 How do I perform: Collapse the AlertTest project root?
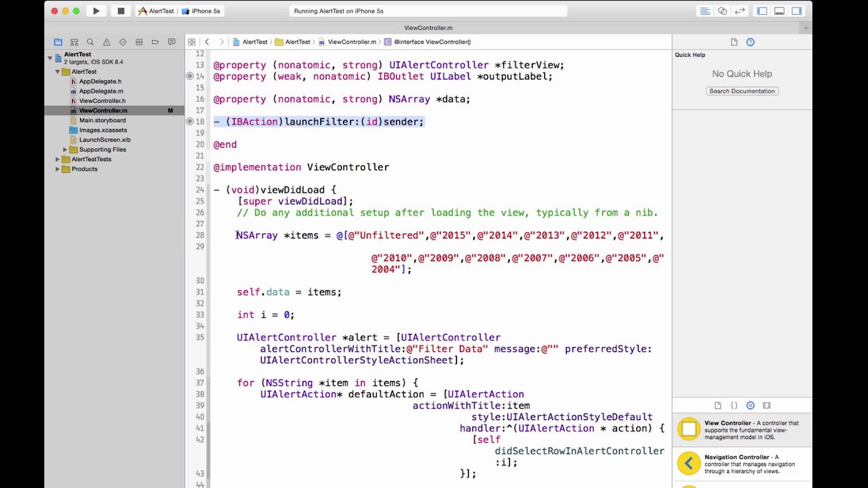(50, 58)
